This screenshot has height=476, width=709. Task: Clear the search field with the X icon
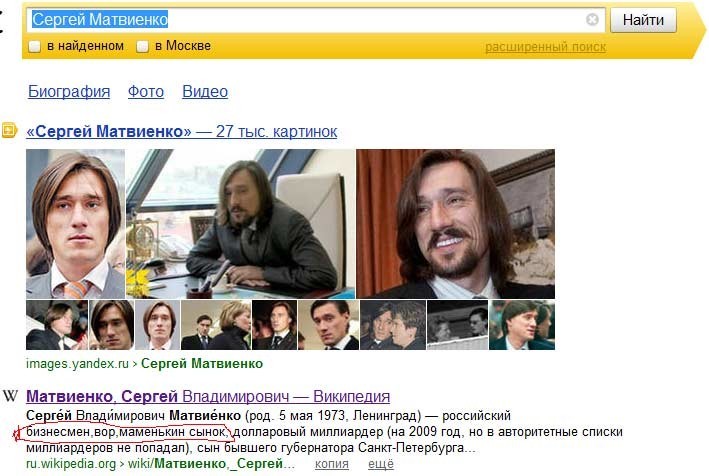coord(592,20)
